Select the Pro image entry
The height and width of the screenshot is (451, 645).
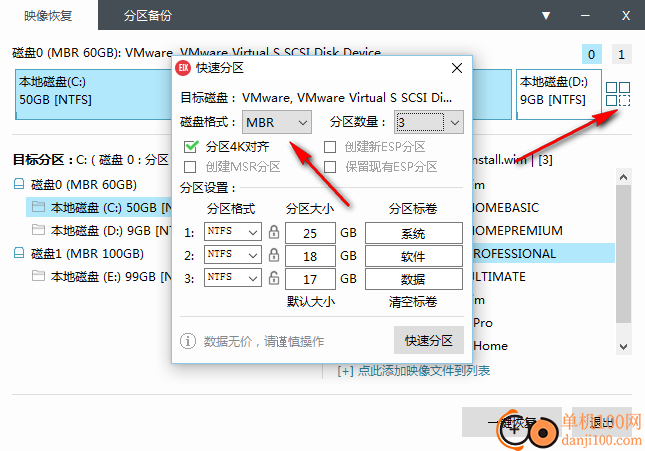coord(483,323)
